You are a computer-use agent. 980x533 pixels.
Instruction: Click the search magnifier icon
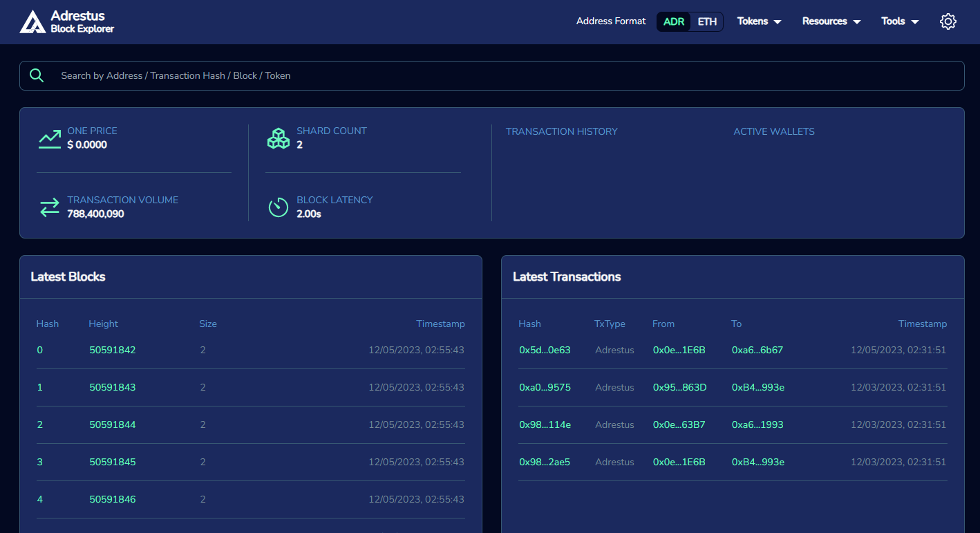(37, 75)
